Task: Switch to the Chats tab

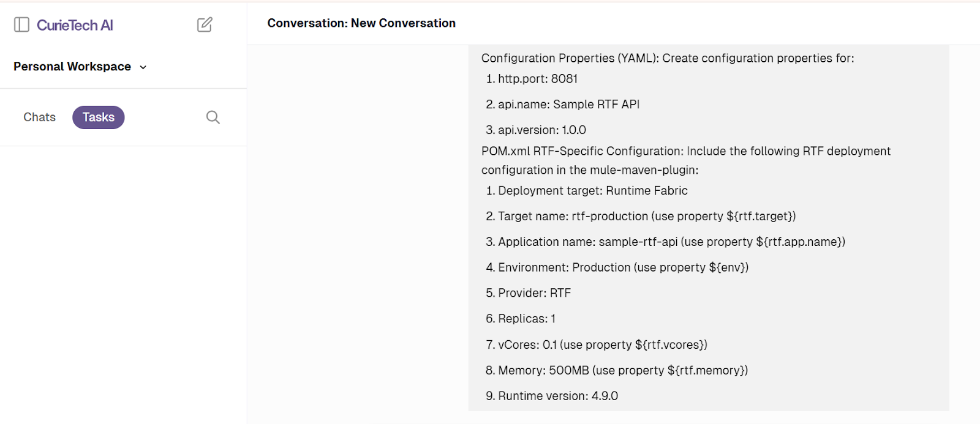Action: 39,117
